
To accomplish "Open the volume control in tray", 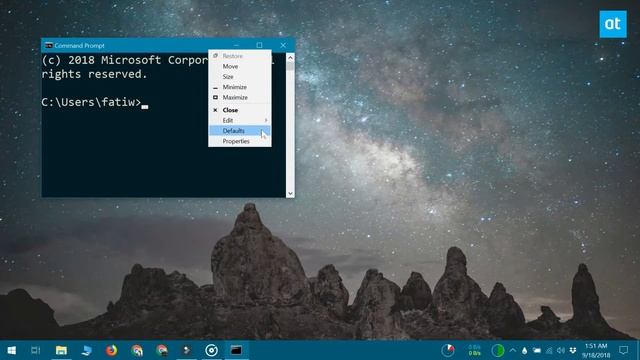I will (x=561, y=351).
